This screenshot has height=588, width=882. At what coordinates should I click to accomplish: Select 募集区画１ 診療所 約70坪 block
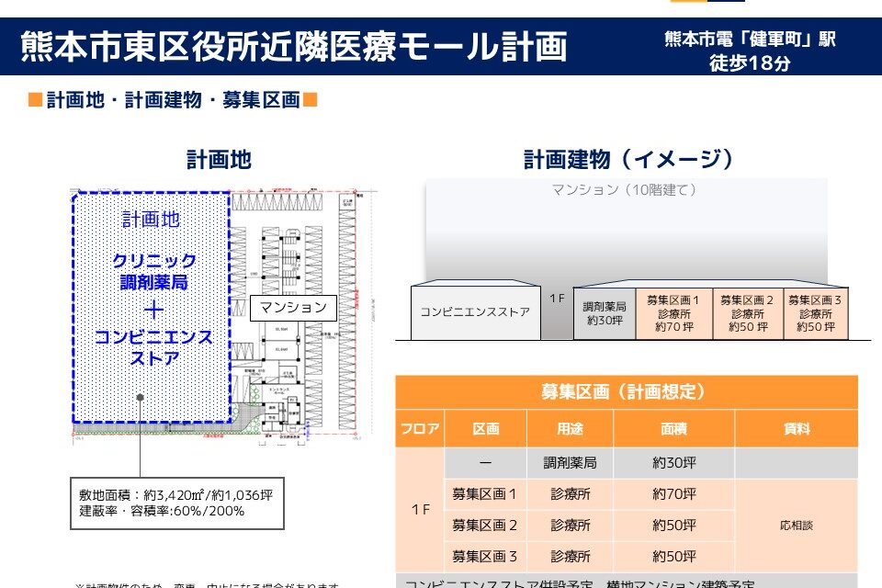[673, 313]
